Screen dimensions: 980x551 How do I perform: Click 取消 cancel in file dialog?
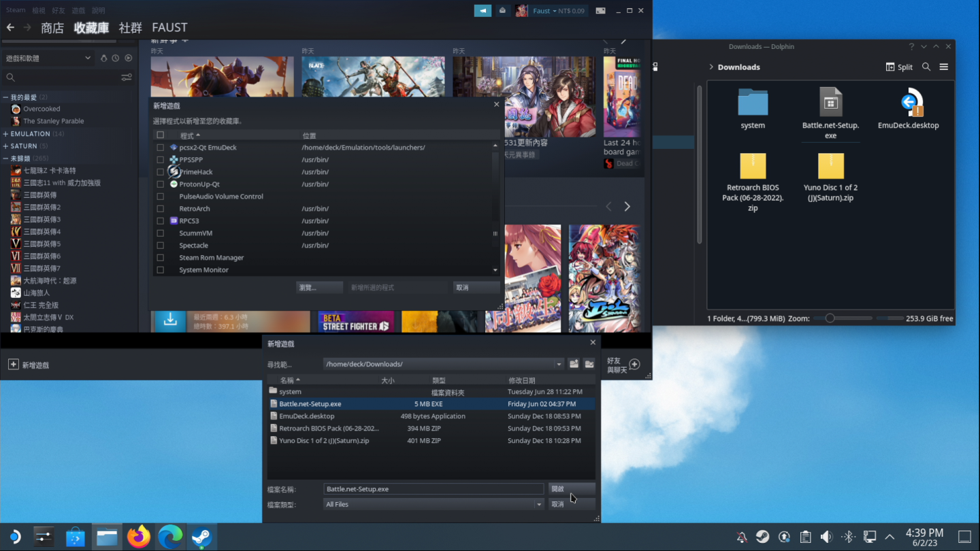(x=572, y=504)
